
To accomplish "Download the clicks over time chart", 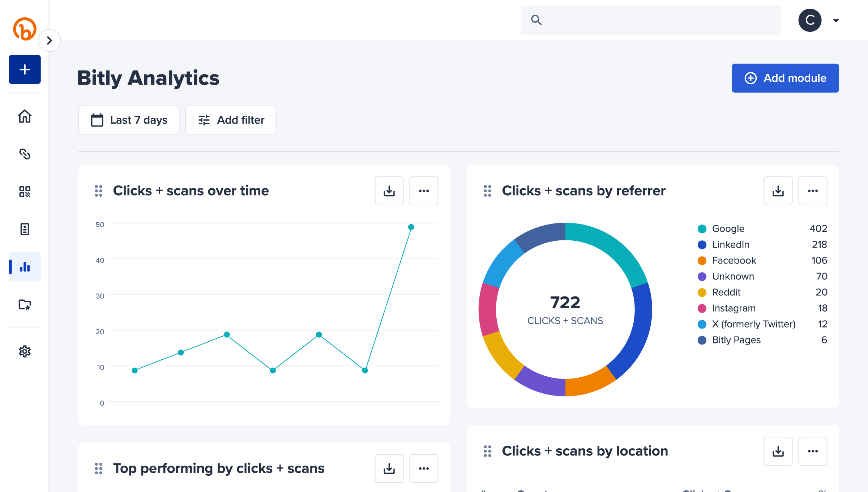I will coord(389,190).
